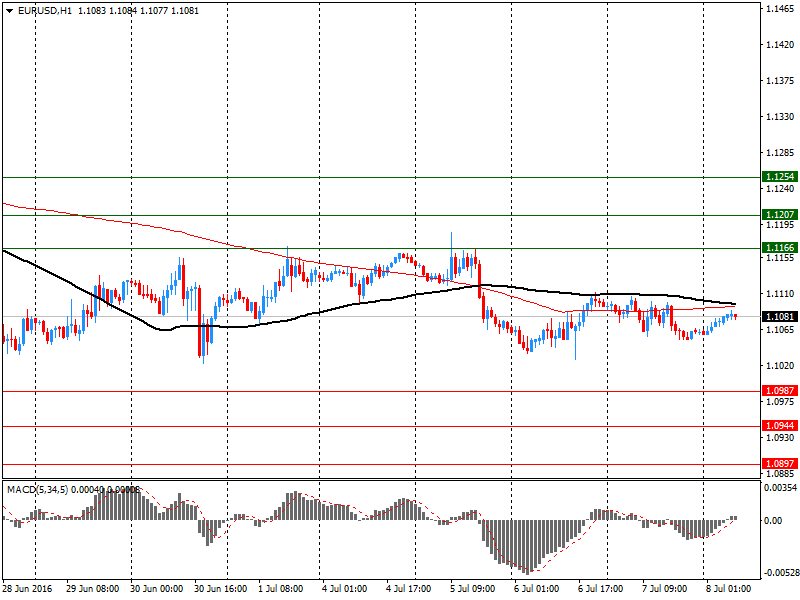Click the 5 Jul 09:00 time label
Image resolution: width=800 pixels, height=600 pixels.
tap(472, 589)
